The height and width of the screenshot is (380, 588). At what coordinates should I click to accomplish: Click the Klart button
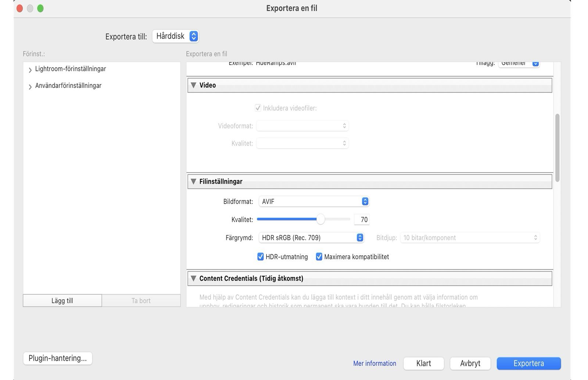[423, 363]
